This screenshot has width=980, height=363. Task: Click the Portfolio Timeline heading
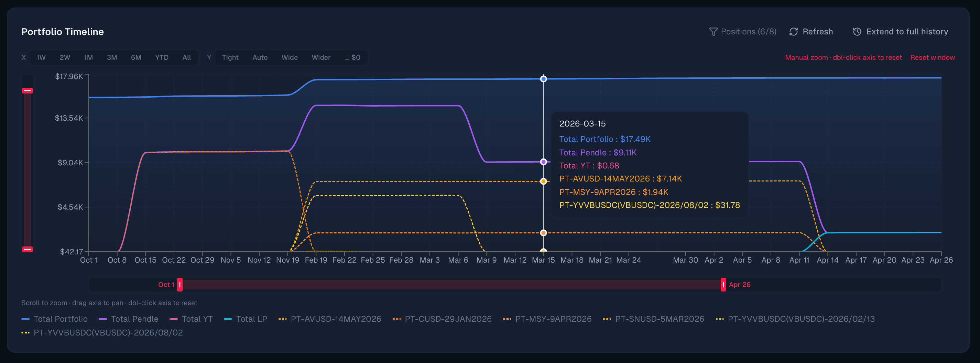[x=62, y=32]
